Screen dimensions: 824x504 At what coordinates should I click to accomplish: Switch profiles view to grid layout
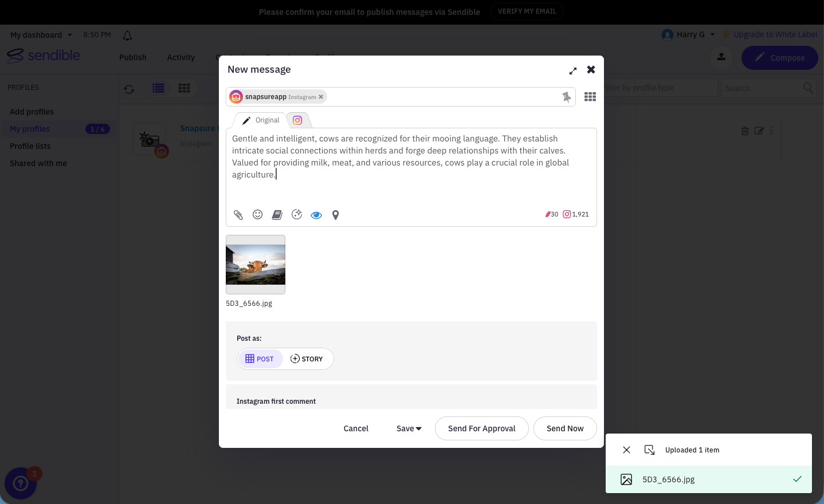(x=184, y=88)
